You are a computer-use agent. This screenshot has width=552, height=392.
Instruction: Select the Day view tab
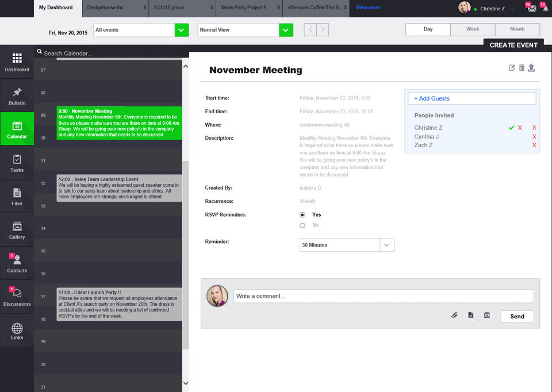pyautogui.click(x=428, y=29)
